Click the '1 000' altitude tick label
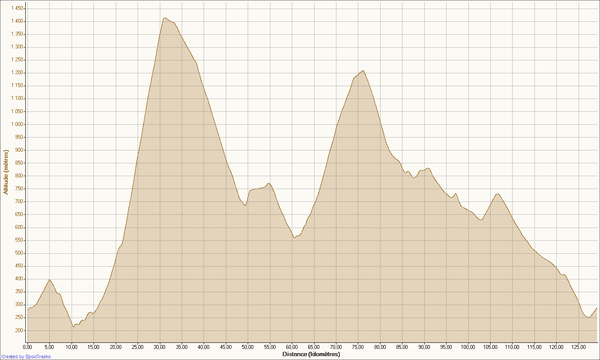 pyautogui.click(x=17, y=124)
